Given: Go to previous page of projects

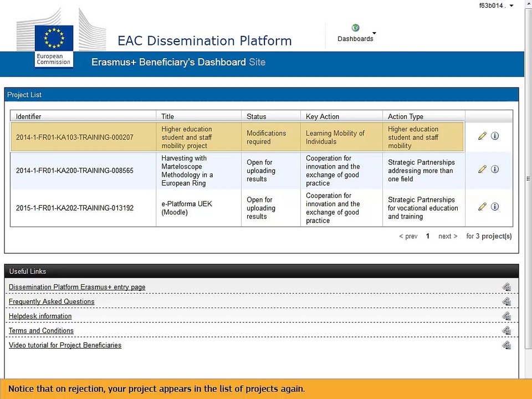Looking at the screenshot, I should pyautogui.click(x=408, y=236).
